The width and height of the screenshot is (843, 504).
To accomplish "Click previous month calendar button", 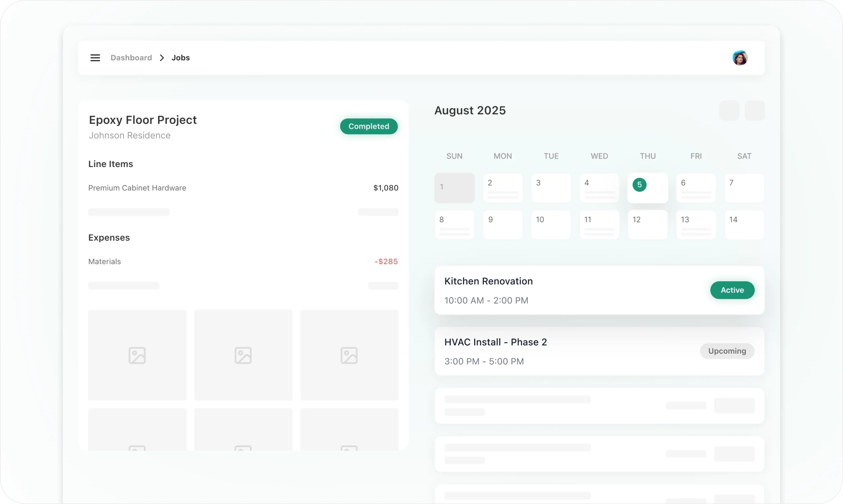I will click(x=729, y=110).
